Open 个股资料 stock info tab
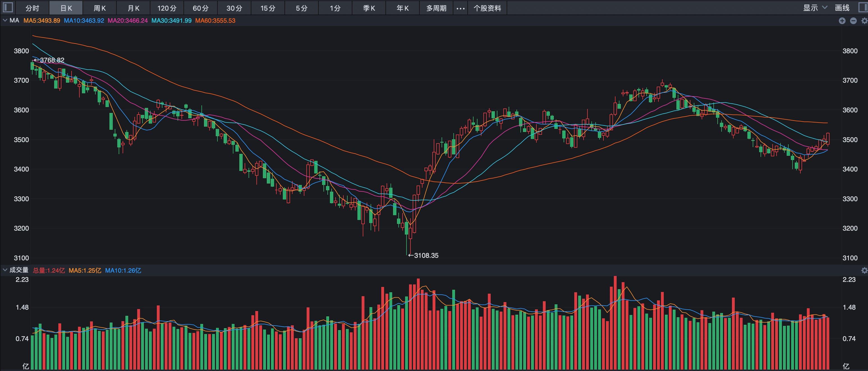The width and height of the screenshot is (868, 371). (x=487, y=8)
